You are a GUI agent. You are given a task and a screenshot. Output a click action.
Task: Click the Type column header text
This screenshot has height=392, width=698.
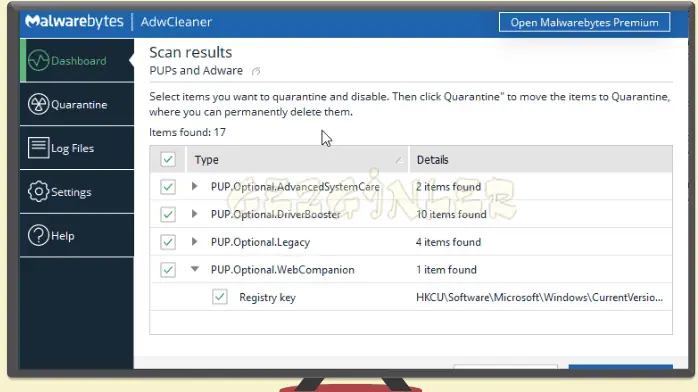[207, 160]
